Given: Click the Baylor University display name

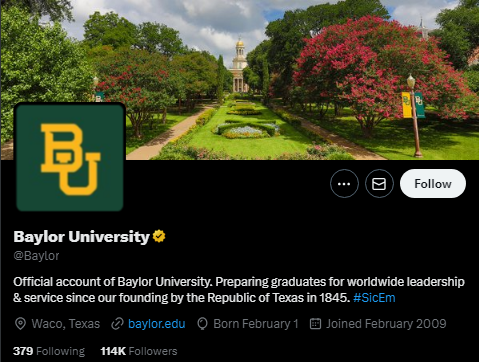Looking at the screenshot, I should tap(82, 237).
